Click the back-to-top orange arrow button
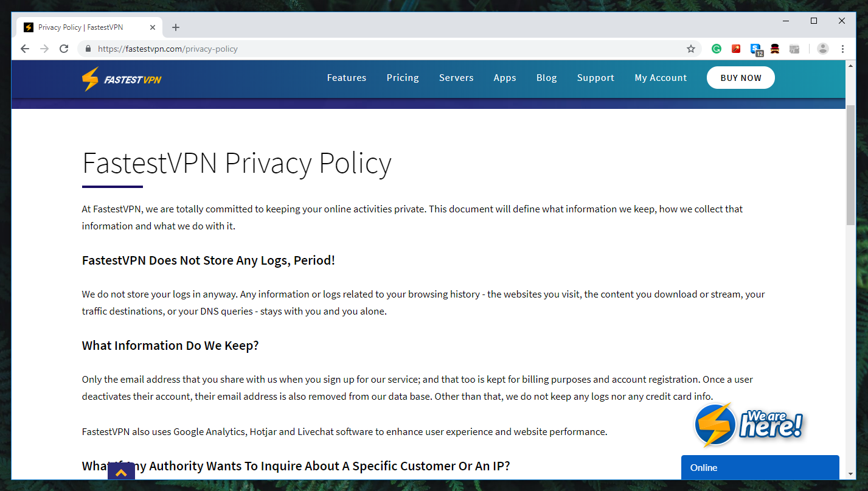The width and height of the screenshot is (868, 491). [x=121, y=472]
